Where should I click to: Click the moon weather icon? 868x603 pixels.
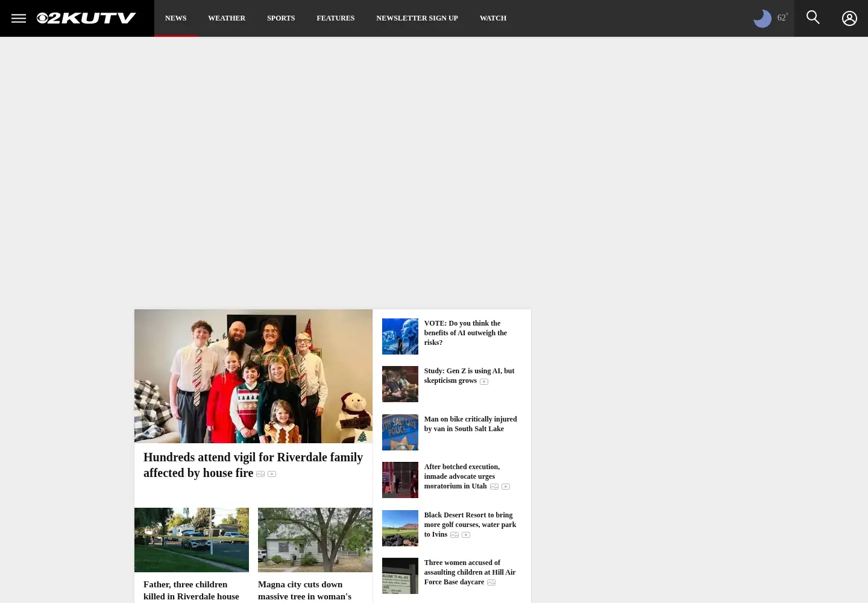[x=763, y=19]
